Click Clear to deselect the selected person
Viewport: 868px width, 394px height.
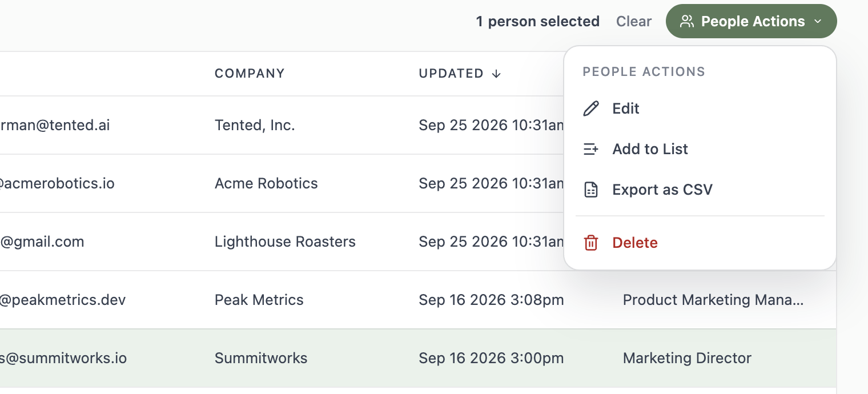pos(634,21)
